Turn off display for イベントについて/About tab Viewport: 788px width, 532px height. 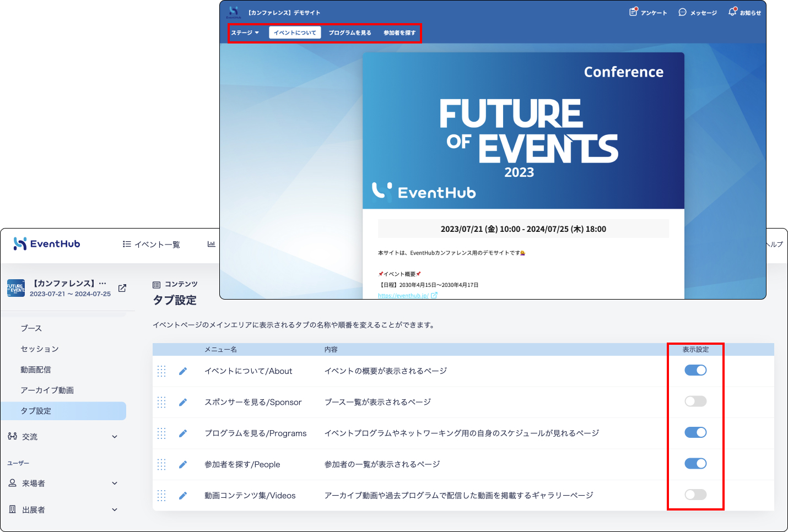(695, 370)
